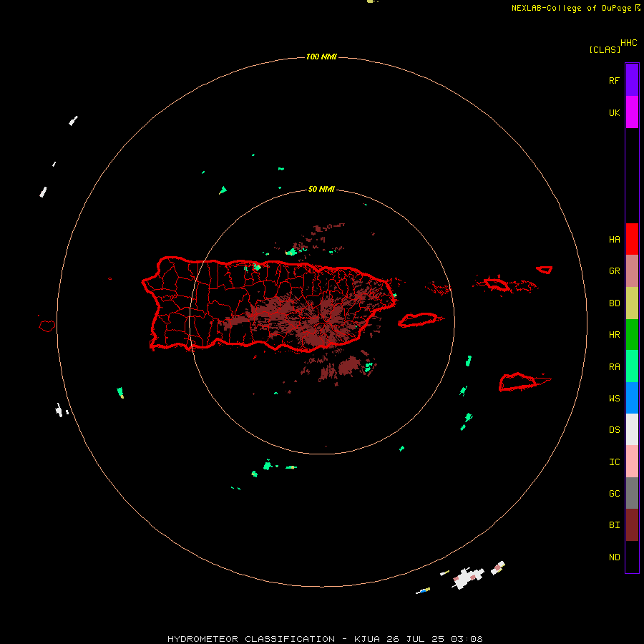Click the yellow BD legend swatch
The image size is (644, 644).
(632, 303)
